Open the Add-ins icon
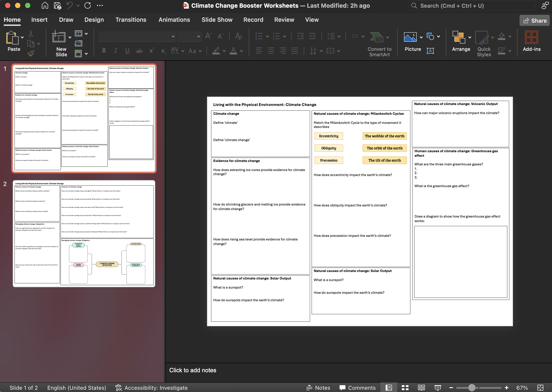The height and width of the screenshot is (392, 552). point(531,37)
